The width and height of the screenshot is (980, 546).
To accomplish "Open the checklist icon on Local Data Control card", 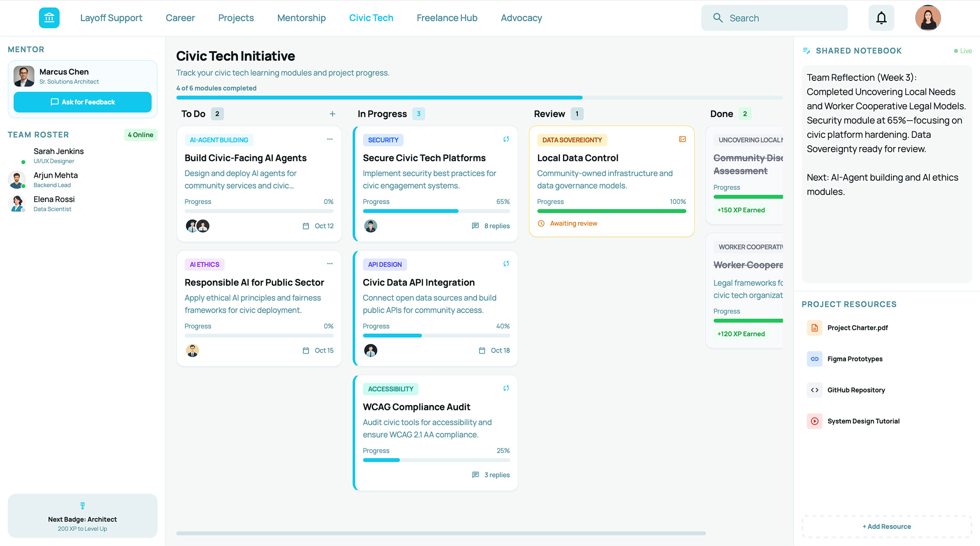I will pos(683,139).
